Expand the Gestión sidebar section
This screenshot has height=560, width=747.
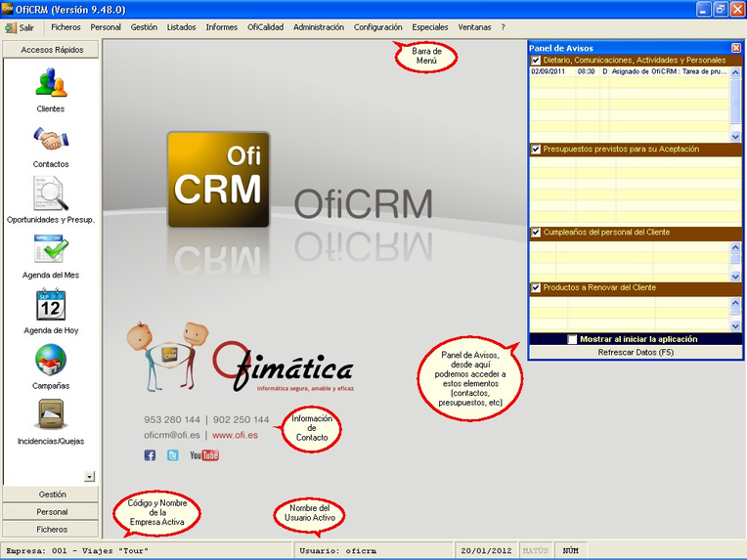[51, 495]
